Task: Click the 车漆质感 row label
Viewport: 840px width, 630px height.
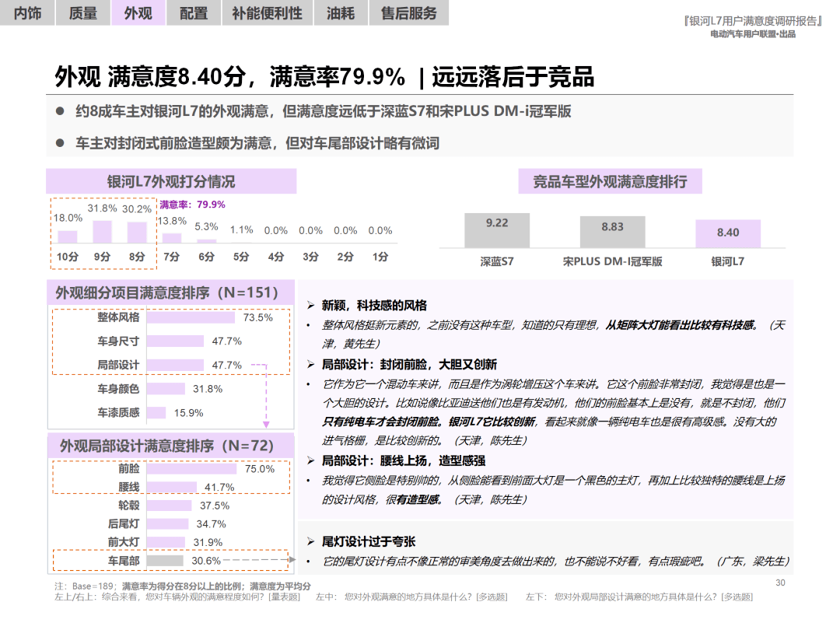Action: tap(118, 412)
